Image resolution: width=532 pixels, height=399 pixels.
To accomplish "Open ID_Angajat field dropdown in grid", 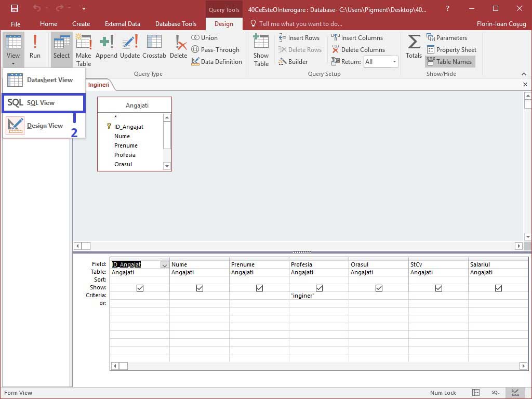I will (165, 264).
